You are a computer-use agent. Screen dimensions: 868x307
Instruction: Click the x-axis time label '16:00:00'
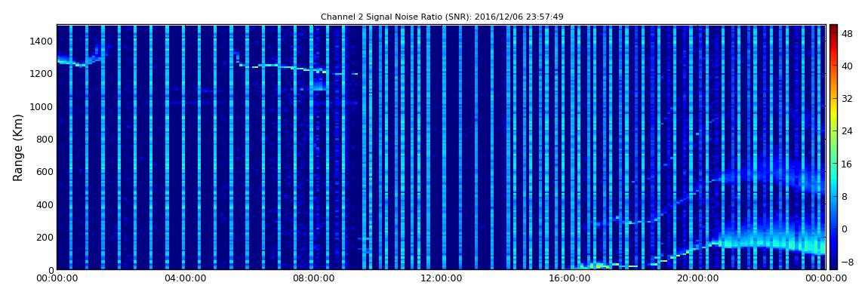pos(570,278)
